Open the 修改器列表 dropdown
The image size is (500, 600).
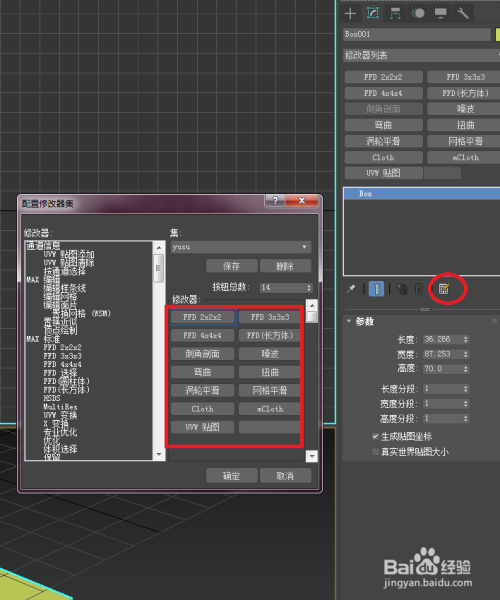click(x=422, y=55)
